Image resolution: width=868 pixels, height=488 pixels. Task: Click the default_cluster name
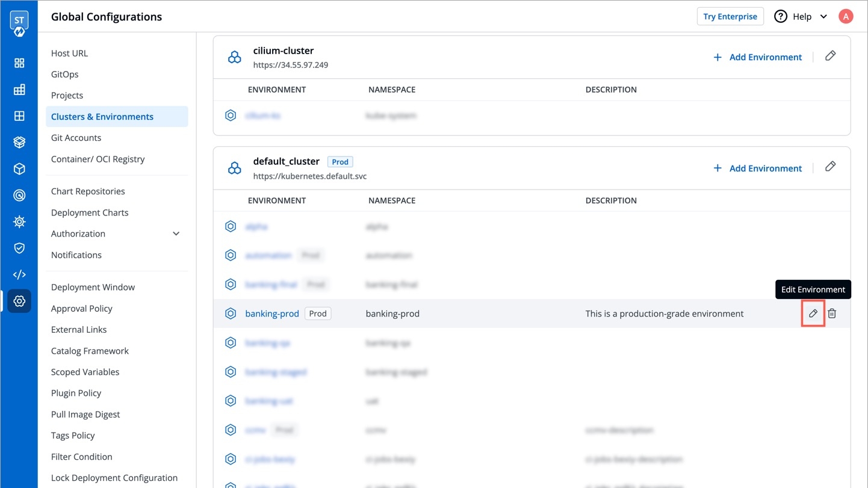tap(287, 161)
